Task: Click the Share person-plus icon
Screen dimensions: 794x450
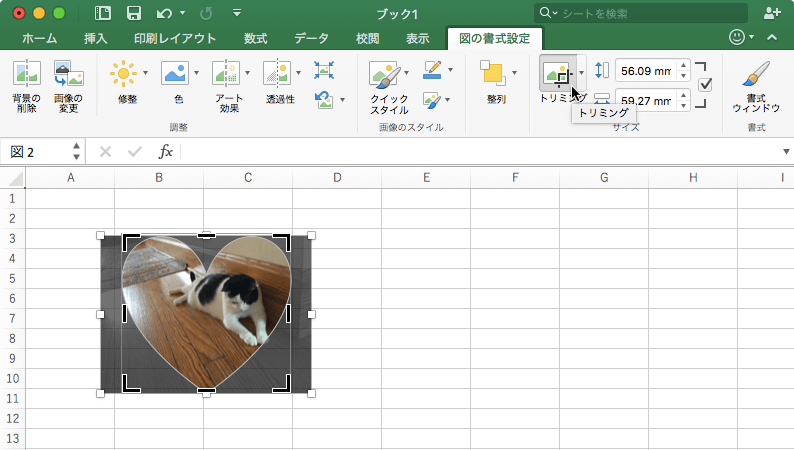Action: pyautogui.click(x=772, y=13)
